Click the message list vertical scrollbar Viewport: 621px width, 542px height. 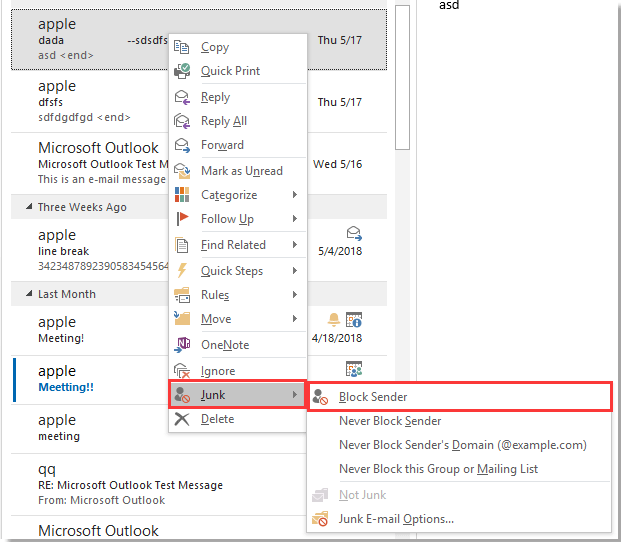402,80
